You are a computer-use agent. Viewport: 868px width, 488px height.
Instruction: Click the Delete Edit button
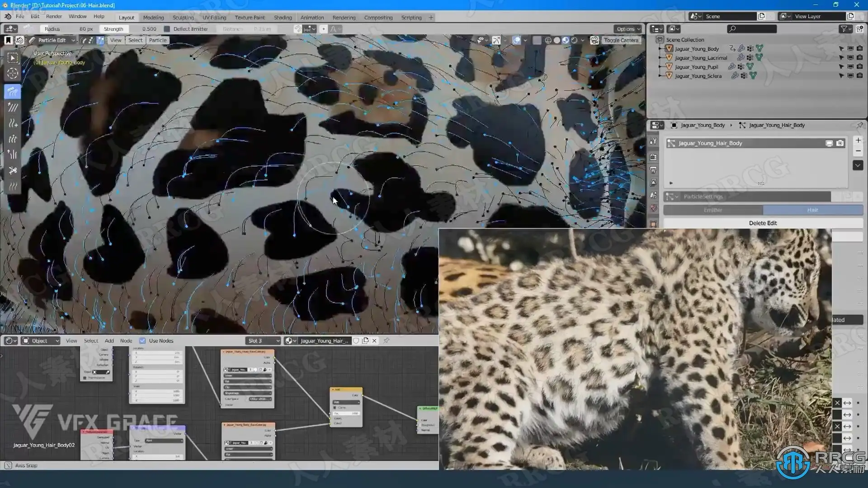[763, 223]
